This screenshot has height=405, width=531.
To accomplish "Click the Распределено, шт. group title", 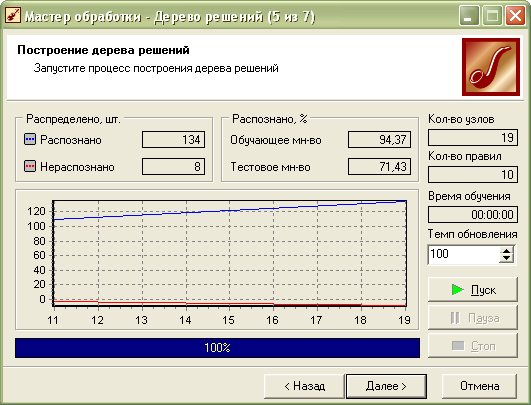I will 73,119.
